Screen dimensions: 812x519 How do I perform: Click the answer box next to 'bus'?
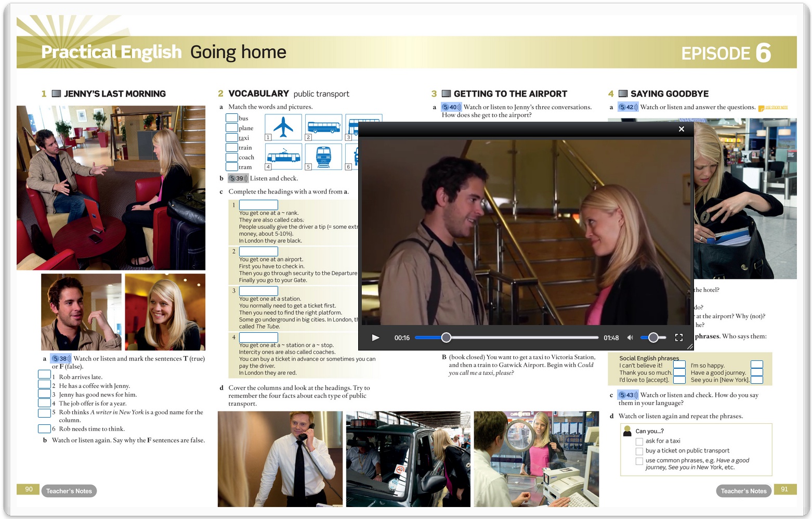(x=232, y=118)
